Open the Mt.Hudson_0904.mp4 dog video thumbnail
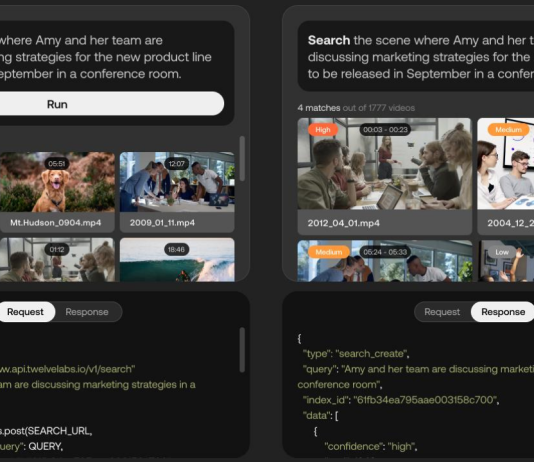 [57, 182]
